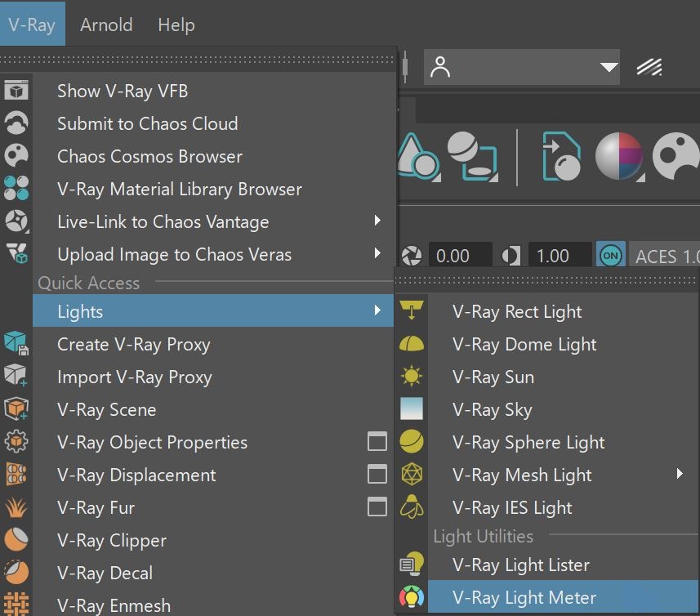Click the Chaos Vantage live-link icon
Screen dimensions: 700x616
pos(16,221)
